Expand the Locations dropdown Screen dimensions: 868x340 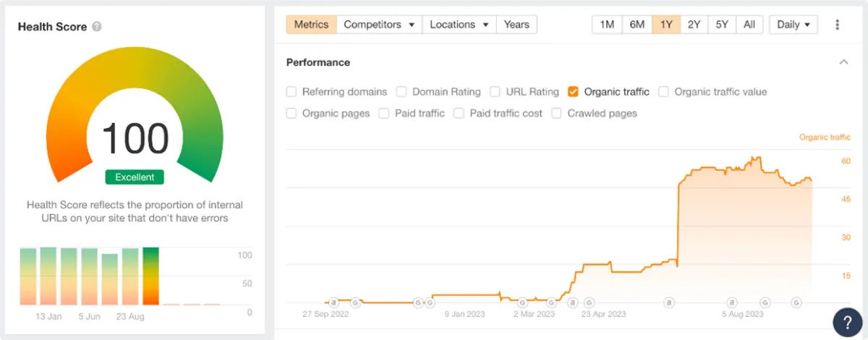(459, 25)
